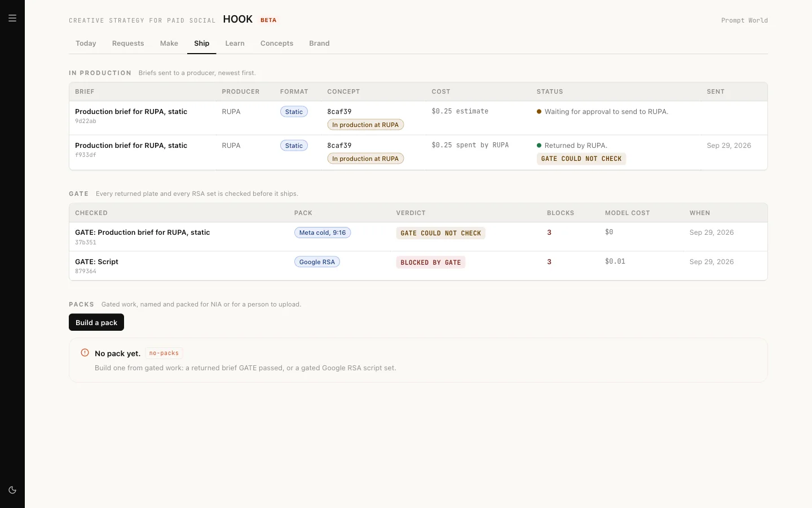The width and height of the screenshot is (812, 508).
Task: Open the Requests tab
Action: [128, 43]
